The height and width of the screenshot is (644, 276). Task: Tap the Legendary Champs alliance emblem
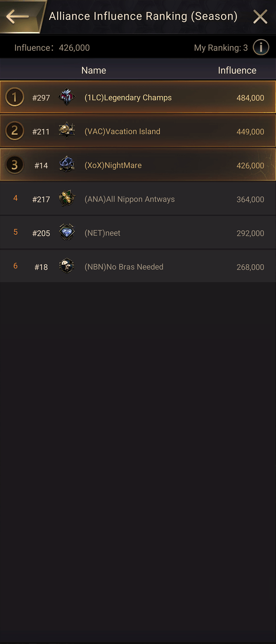[x=67, y=97]
